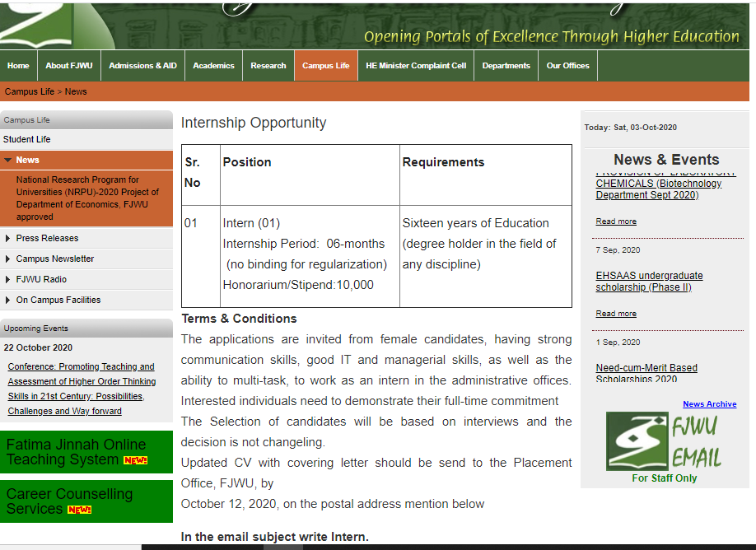The width and height of the screenshot is (756, 550).
Task: Click the 22 October 2020 event date
Action: (x=38, y=347)
